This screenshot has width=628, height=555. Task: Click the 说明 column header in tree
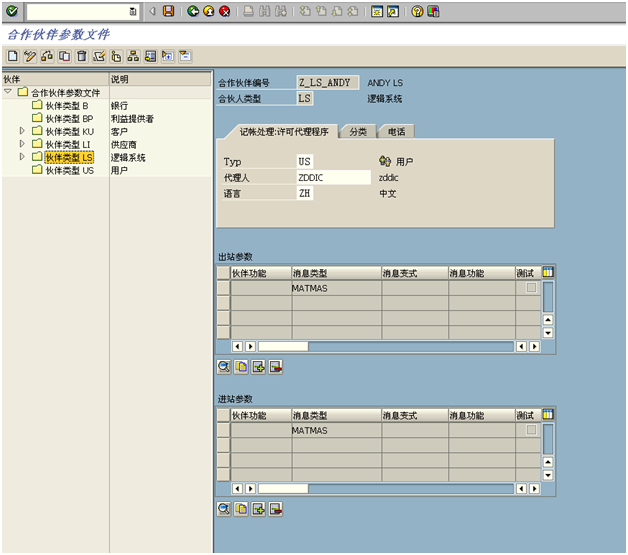[x=160, y=79]
